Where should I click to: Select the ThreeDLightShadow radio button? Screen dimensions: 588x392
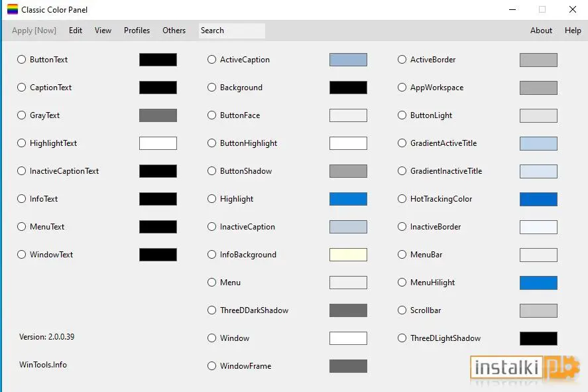click(x=402, y=338)
